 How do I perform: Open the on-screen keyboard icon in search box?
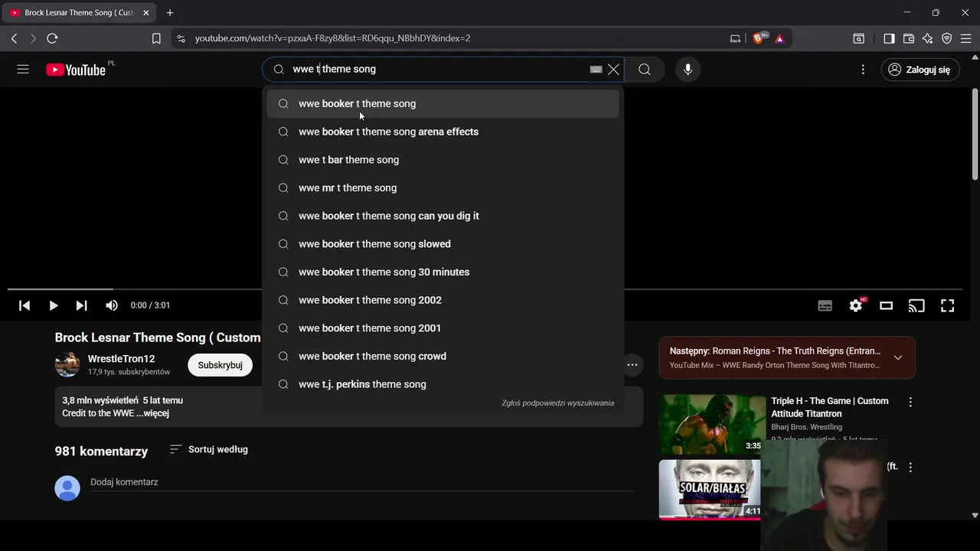(596, 69)
